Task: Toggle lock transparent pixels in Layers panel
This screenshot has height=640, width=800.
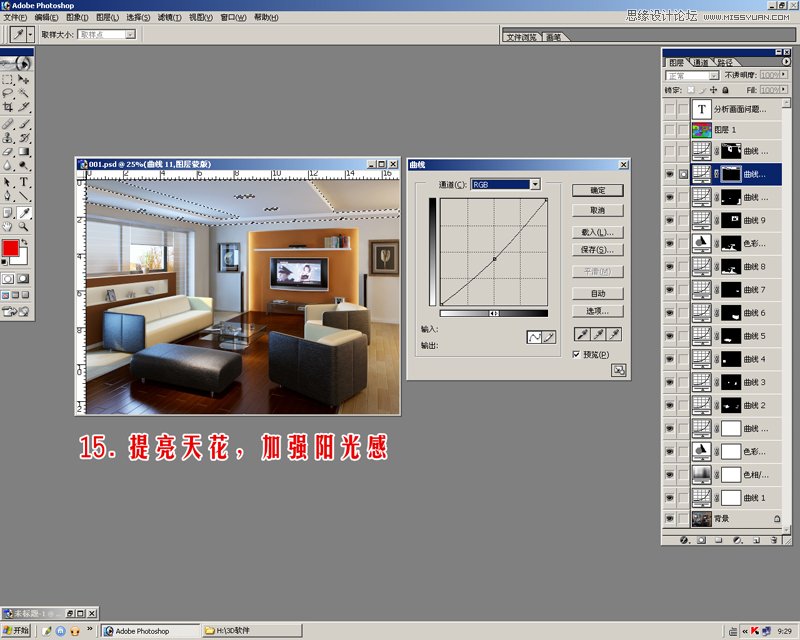Action: (x=690, y=90)
